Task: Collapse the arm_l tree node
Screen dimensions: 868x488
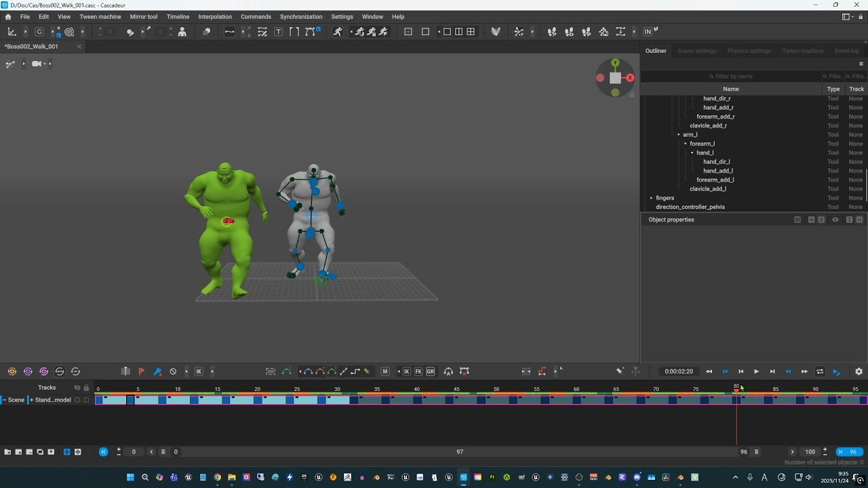Action: pos(678,135)
